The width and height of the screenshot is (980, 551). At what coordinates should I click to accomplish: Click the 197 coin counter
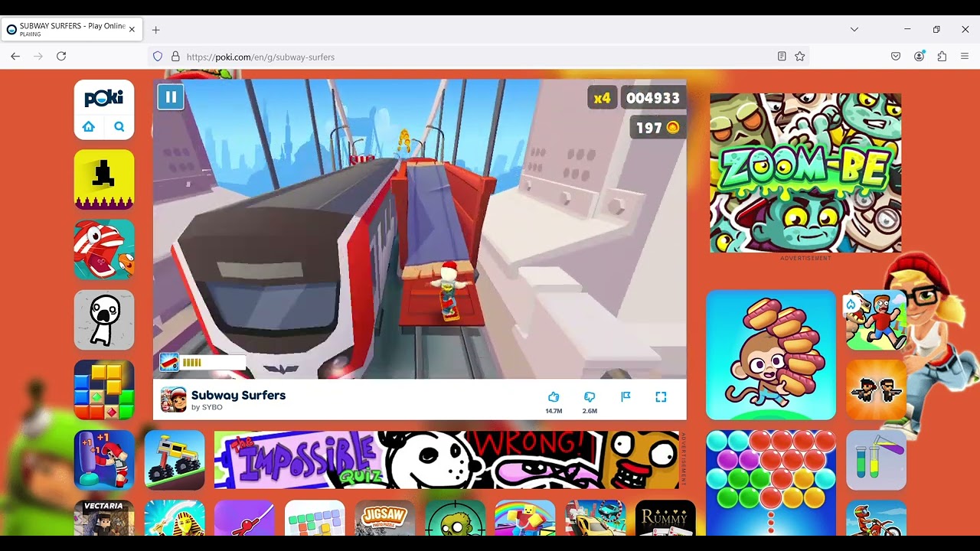coord(657,128)
